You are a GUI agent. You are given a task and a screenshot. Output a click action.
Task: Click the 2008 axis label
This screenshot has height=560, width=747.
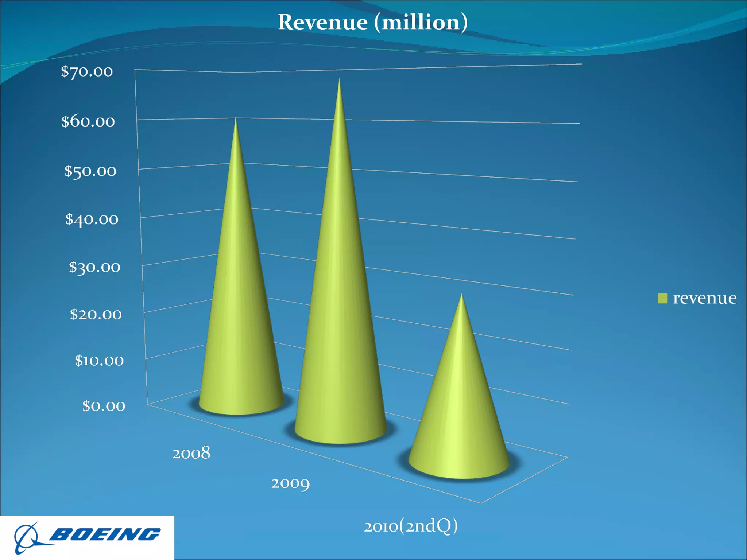tap(191, 453)
